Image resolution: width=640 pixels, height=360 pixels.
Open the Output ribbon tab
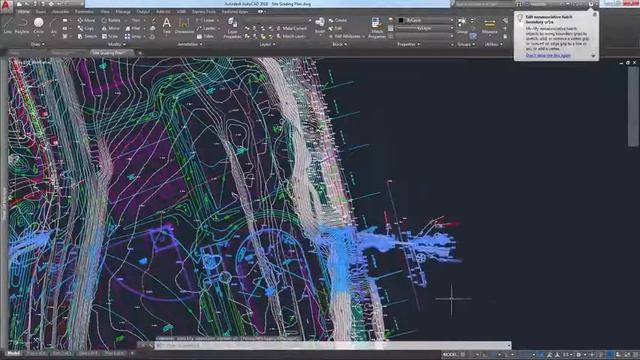[143, 12]
